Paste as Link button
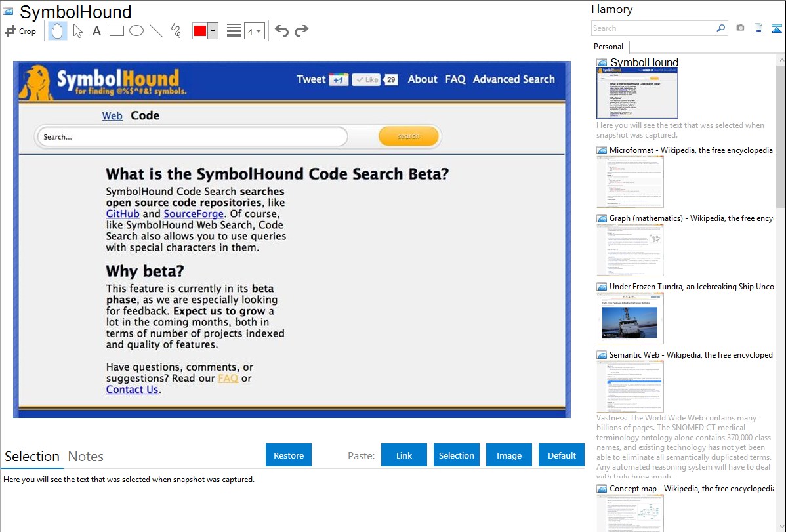This screenshot has height=532, width=786. pyautogui.click(x=404, y=455)
